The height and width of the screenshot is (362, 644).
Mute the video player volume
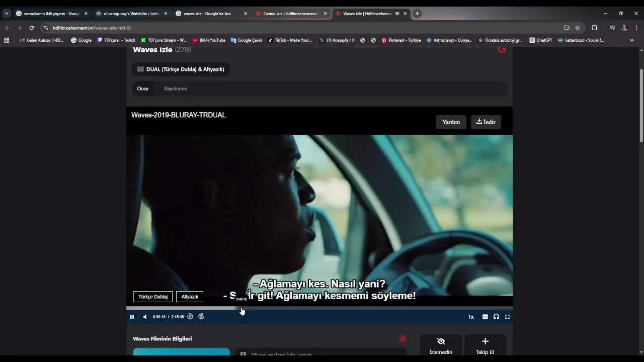(145, 317)
